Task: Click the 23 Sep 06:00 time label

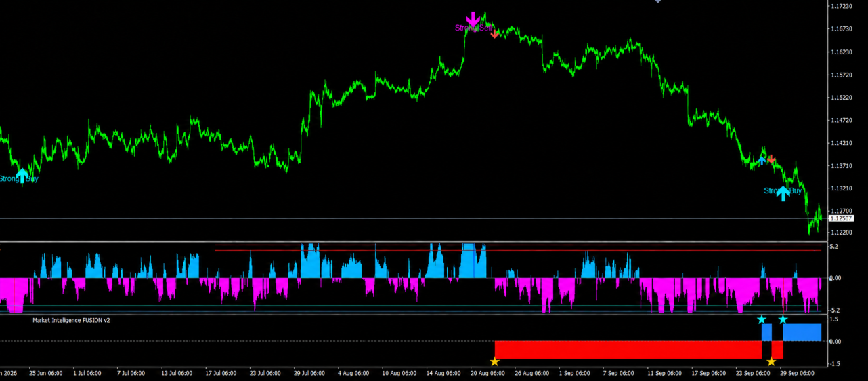Action: click(x=752, y=373)
